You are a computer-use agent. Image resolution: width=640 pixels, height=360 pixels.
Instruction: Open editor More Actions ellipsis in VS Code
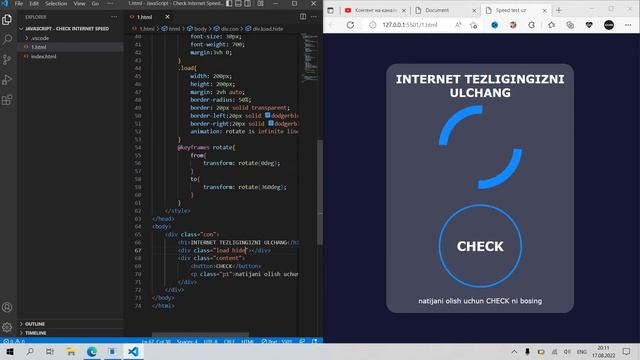click(313, 17)
